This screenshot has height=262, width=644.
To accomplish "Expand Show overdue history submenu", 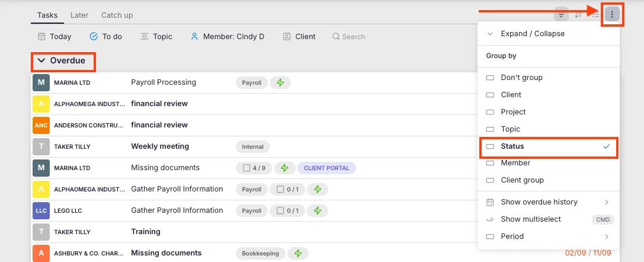I will pos(539,202).
